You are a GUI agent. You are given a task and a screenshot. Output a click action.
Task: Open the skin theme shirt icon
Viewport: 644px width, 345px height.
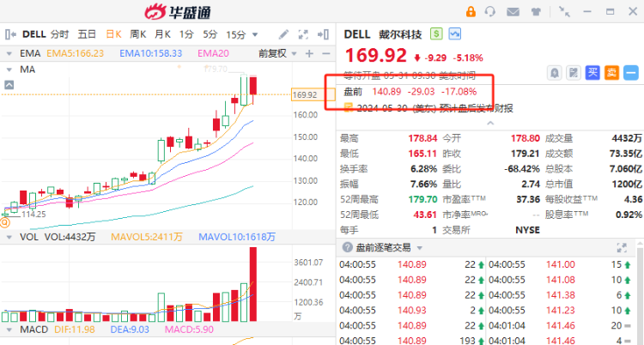[536, 11]
